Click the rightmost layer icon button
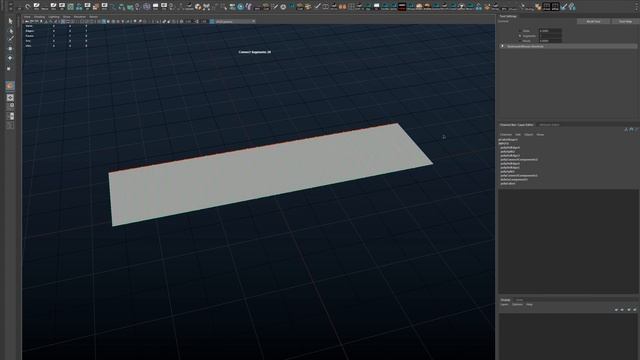 (635, 310)
